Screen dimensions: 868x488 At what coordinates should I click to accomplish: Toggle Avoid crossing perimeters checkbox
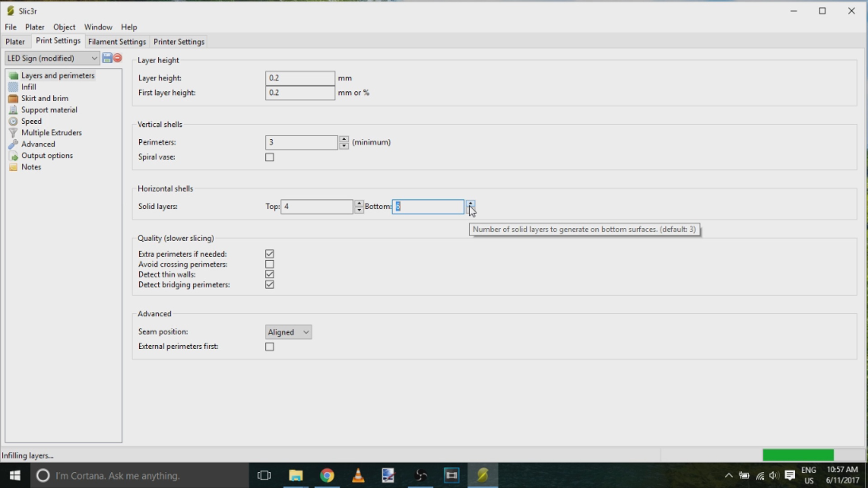(x=270, y=264)
